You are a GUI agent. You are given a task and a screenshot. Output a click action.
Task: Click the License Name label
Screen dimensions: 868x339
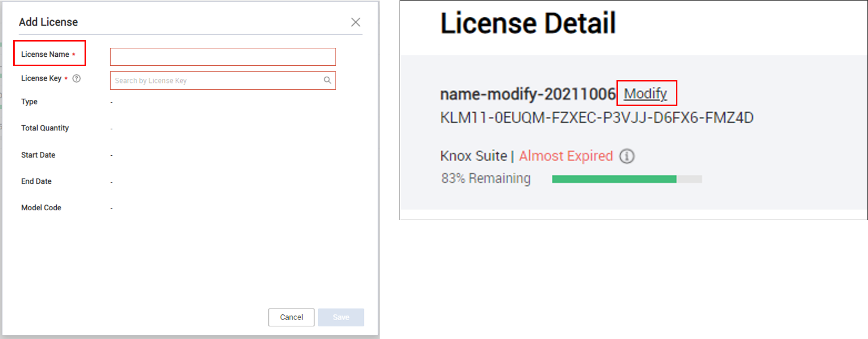pos(45,54)
